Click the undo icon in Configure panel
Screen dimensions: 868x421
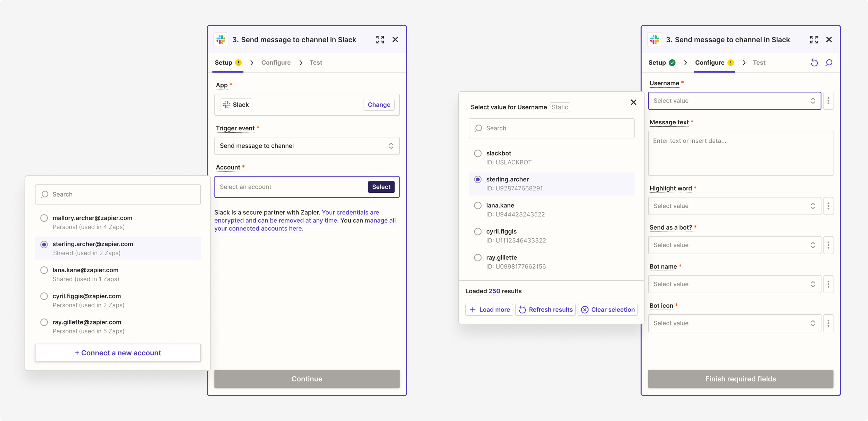[814, 63]
